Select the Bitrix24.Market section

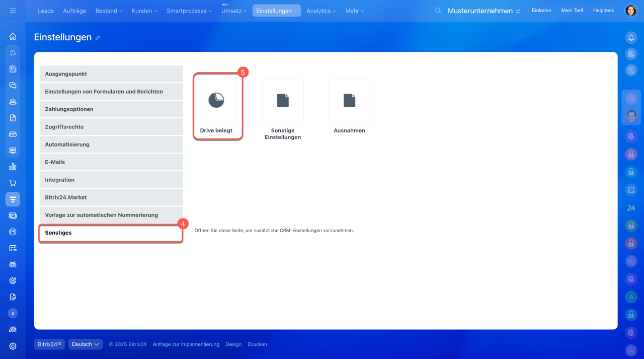click(x=111, y=197)
